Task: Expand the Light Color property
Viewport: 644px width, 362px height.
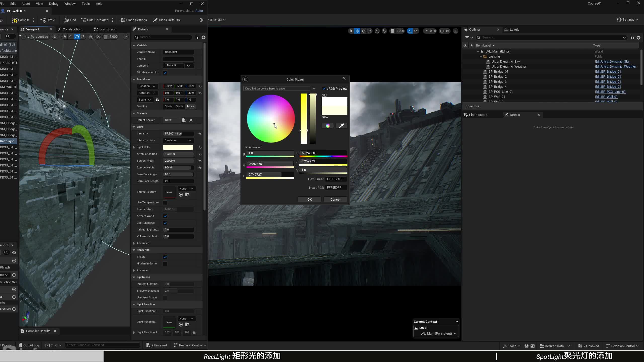Action: [x=134, y=147]
